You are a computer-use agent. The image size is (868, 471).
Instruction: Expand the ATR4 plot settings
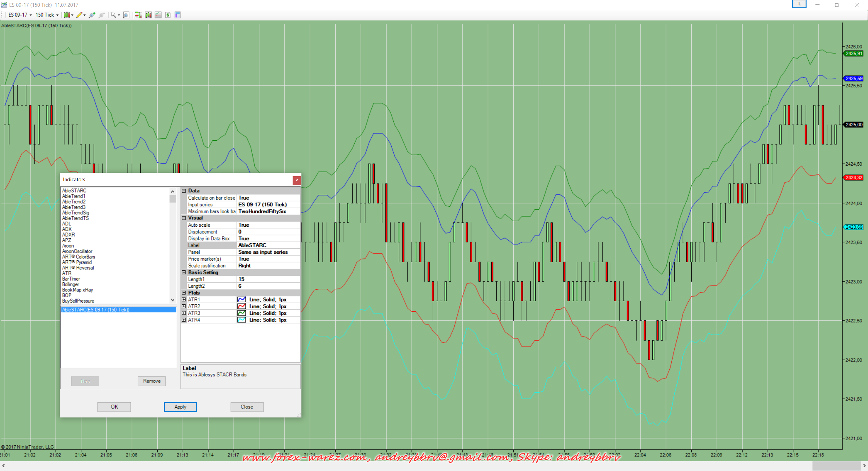tap(184, 320)
